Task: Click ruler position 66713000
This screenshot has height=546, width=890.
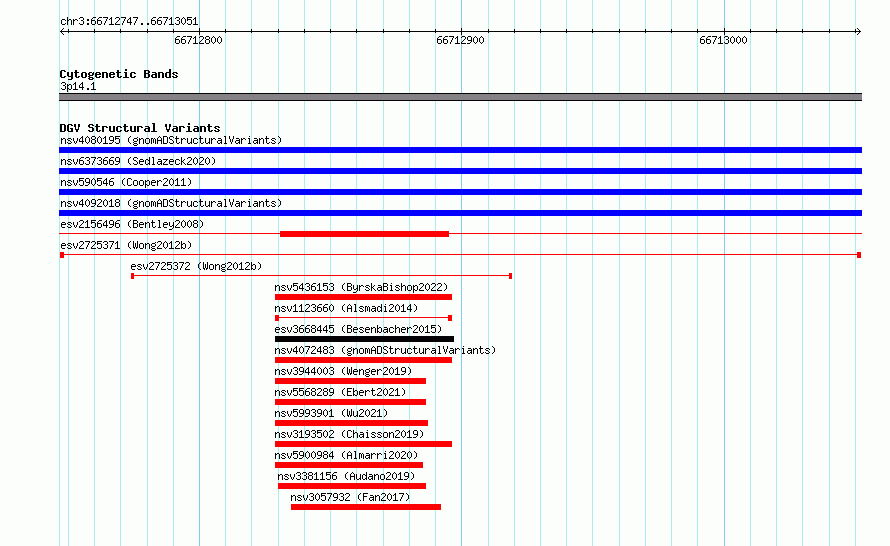Action: [x=723, y=40]
